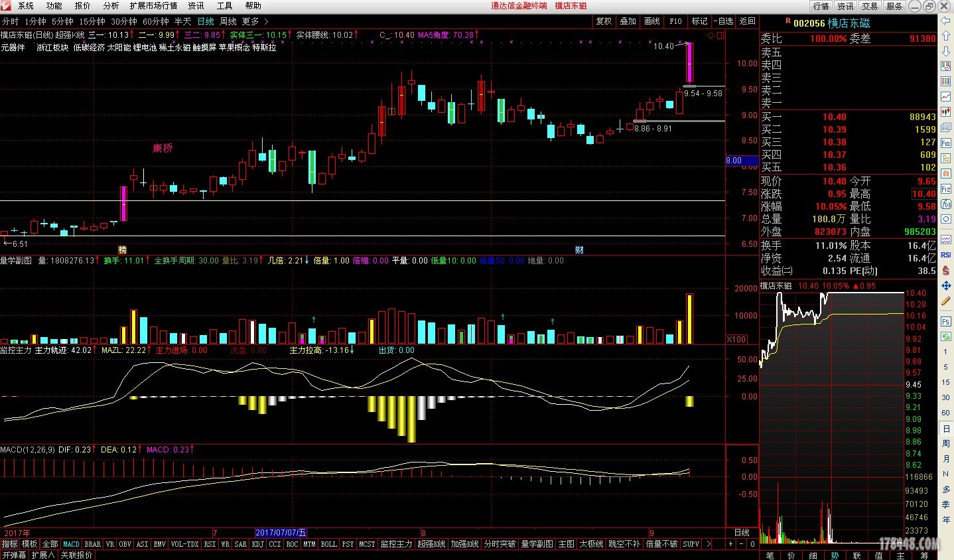The image size is (954, 560).
Task: Select the KDJ indicator tab
Action: tap(257, 544)
